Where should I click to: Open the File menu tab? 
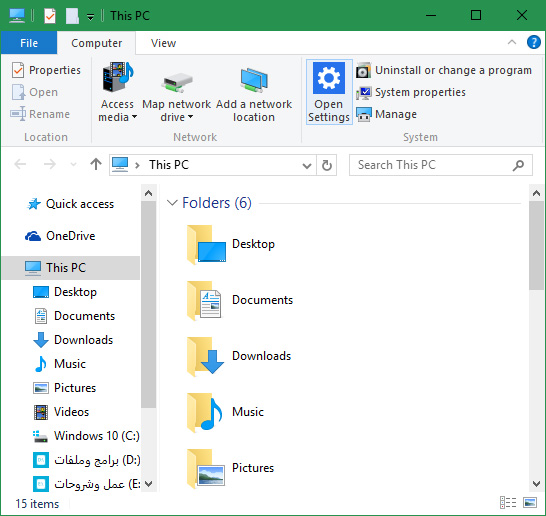pyautogui.click(x=29, y=43)
